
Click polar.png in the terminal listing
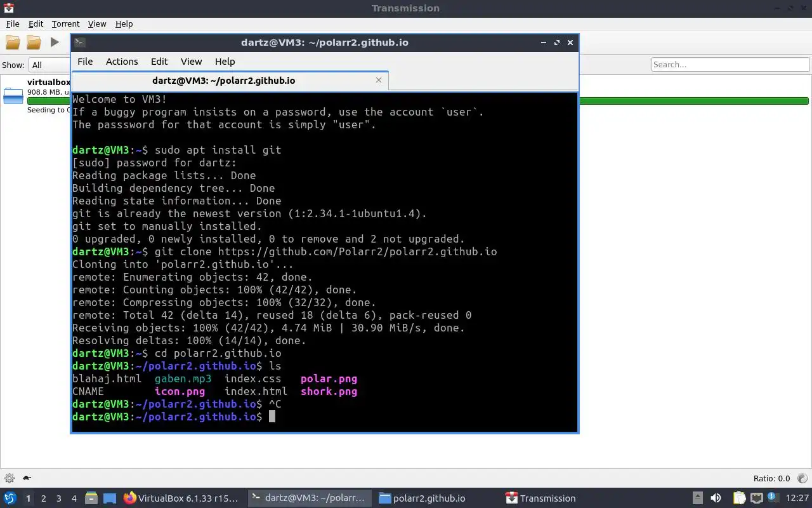[x=329, y=378]
